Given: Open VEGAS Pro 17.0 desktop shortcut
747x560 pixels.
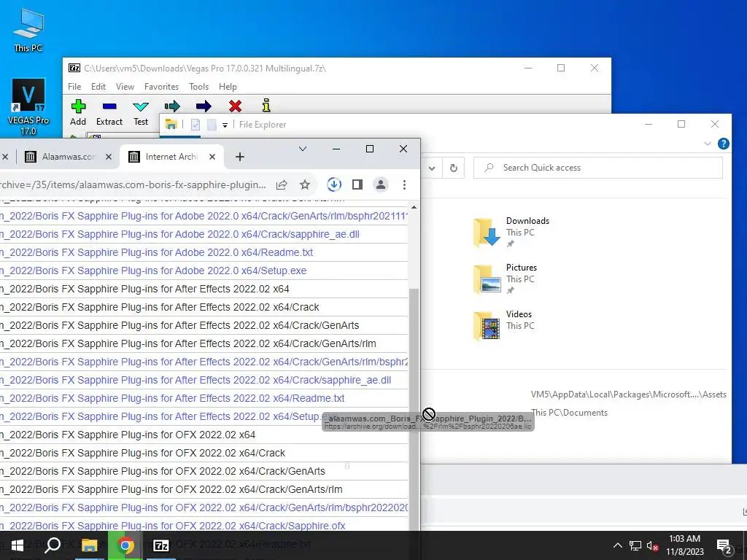Looking at the screenshot, I should point(28,107).
